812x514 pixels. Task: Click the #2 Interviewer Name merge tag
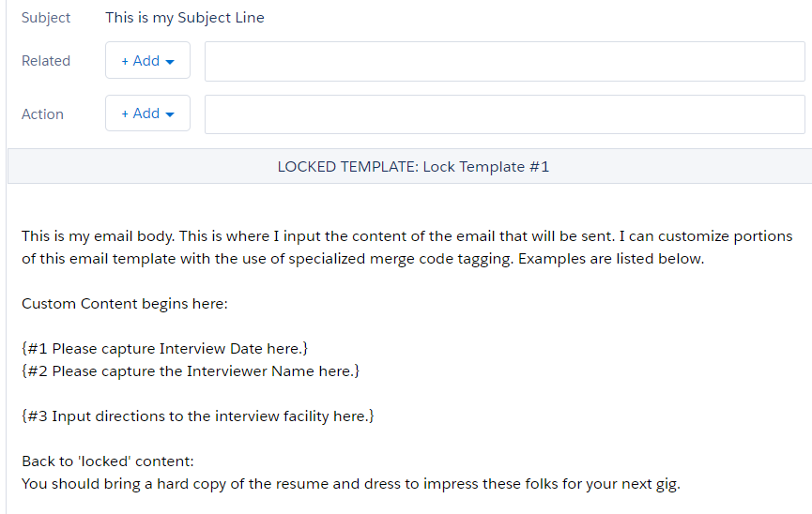(x=191, y=371)
